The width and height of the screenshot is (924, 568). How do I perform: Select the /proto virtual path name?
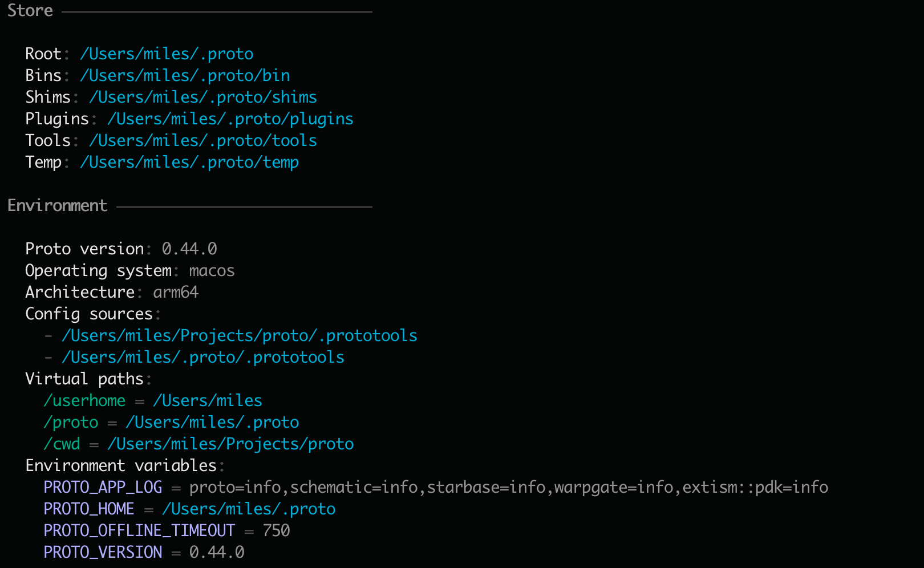[x=71, y=423]
